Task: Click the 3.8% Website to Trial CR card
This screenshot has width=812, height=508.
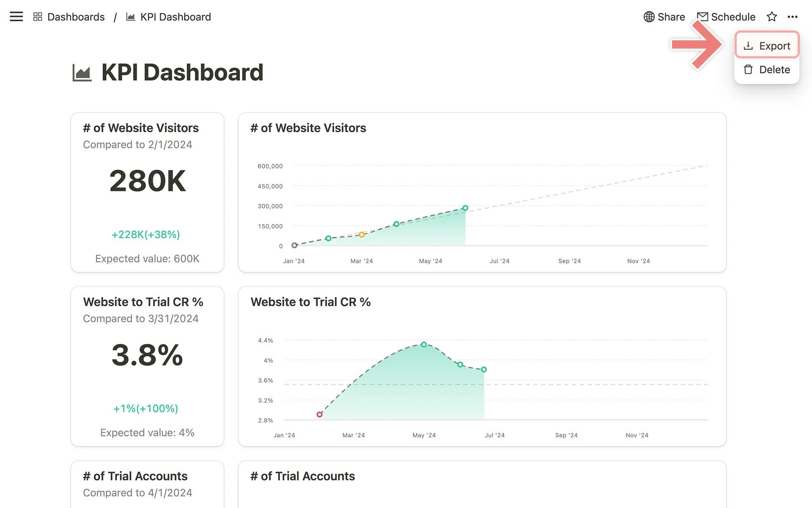Action: point(147,367)
